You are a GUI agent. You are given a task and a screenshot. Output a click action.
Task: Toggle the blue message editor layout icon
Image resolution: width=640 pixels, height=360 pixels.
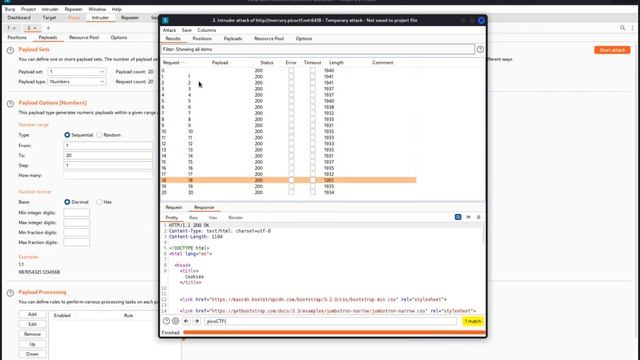click(x=458, y=217)
